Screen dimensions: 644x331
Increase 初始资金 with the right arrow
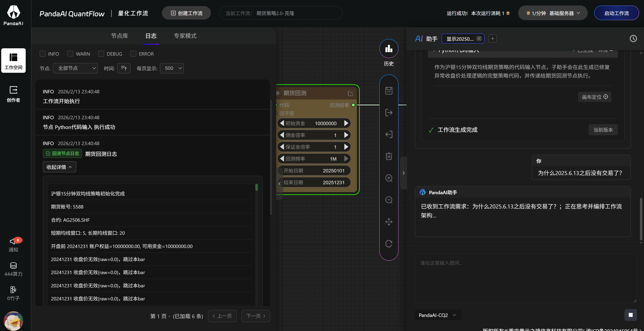(346, 123)
